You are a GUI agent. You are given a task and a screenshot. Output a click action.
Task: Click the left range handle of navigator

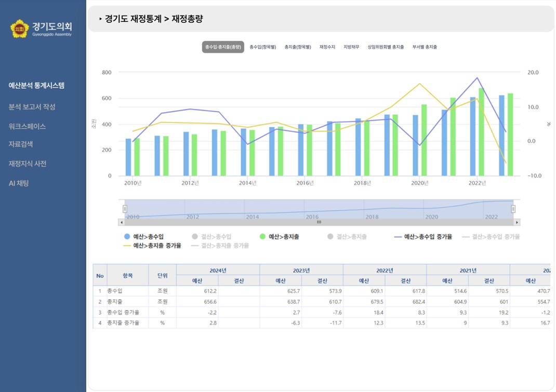tap(125, 209)
